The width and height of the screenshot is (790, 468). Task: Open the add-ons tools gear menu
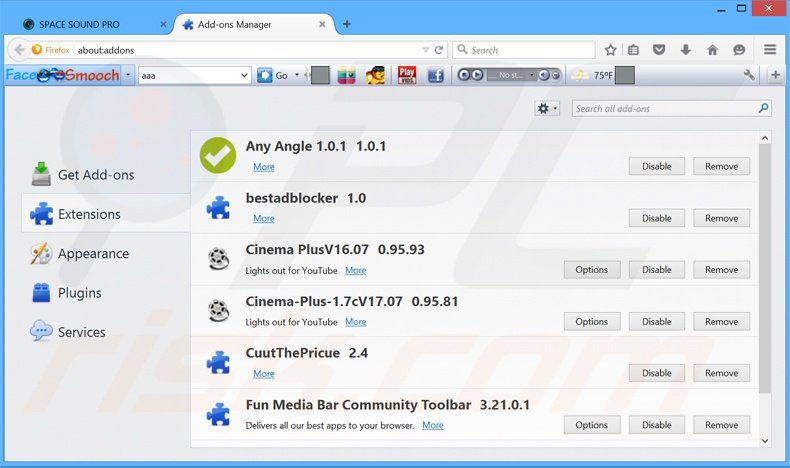tap(547, 108)
